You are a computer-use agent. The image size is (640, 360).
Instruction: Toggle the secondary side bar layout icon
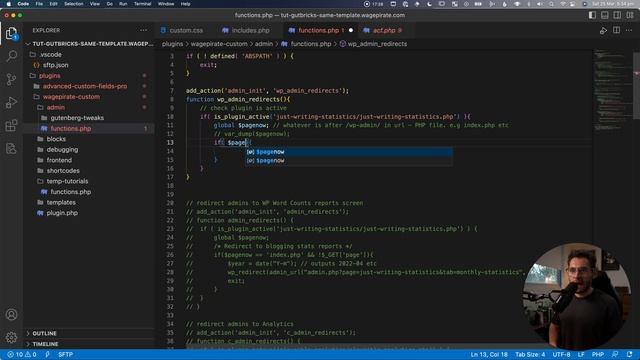tap(617, 15)
